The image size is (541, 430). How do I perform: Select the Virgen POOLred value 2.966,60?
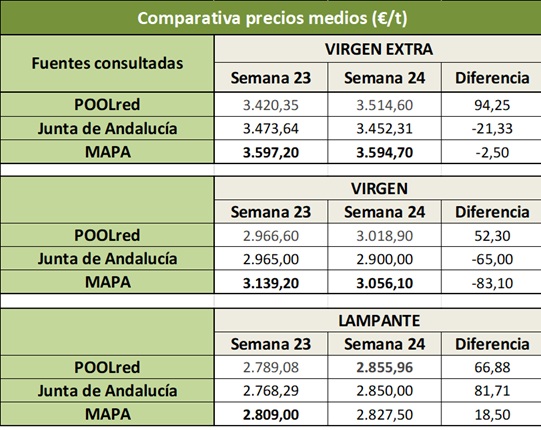coord(270,236)
